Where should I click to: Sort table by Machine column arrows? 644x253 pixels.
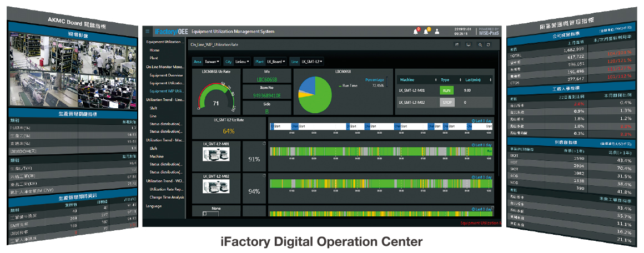436,79
